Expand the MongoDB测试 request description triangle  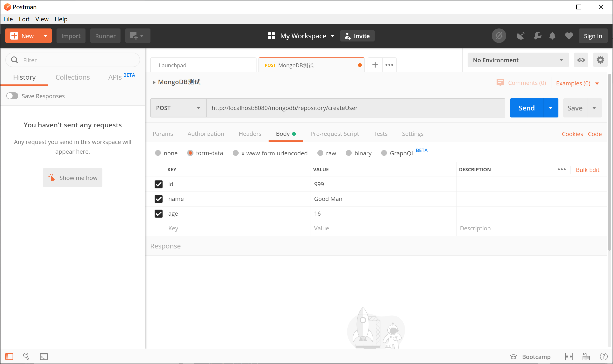coord(154,82)
